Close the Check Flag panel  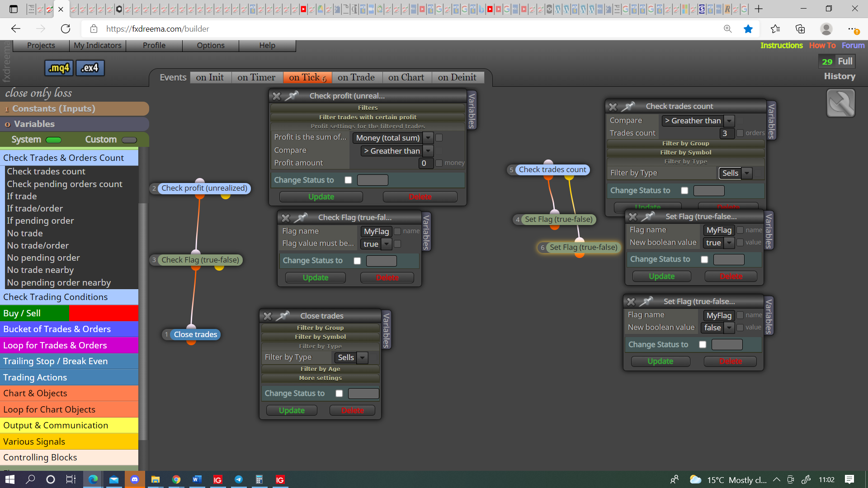coord(286,218)
